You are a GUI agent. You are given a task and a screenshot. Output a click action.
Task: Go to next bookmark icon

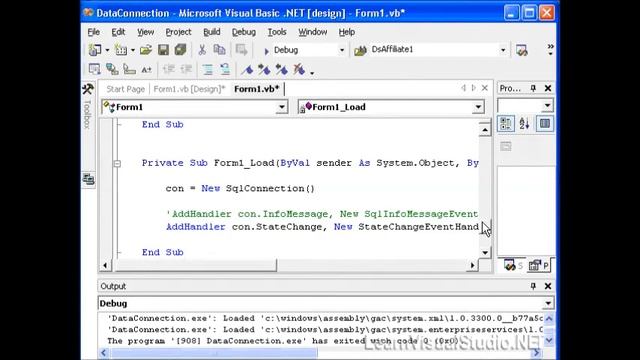(x=264, y=69)
